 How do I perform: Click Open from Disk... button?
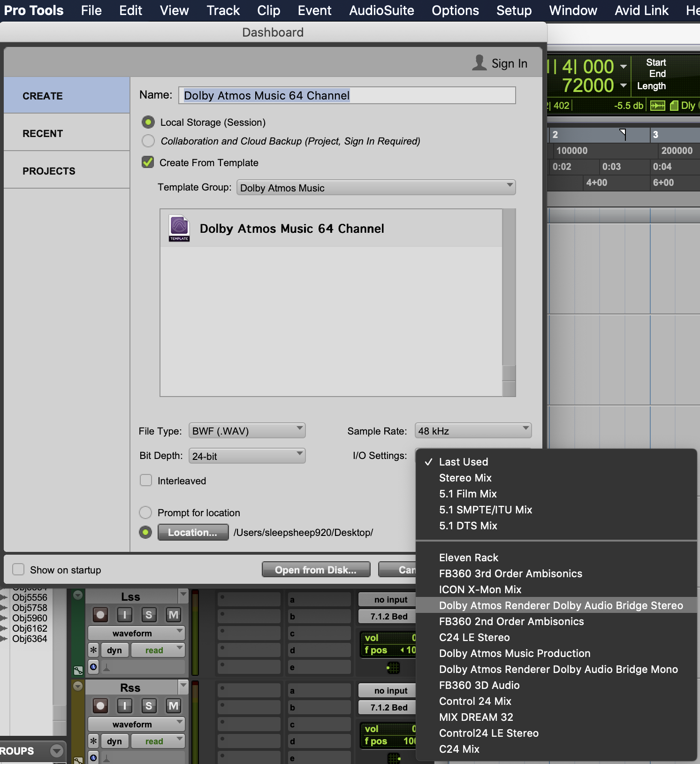(316, 570)
